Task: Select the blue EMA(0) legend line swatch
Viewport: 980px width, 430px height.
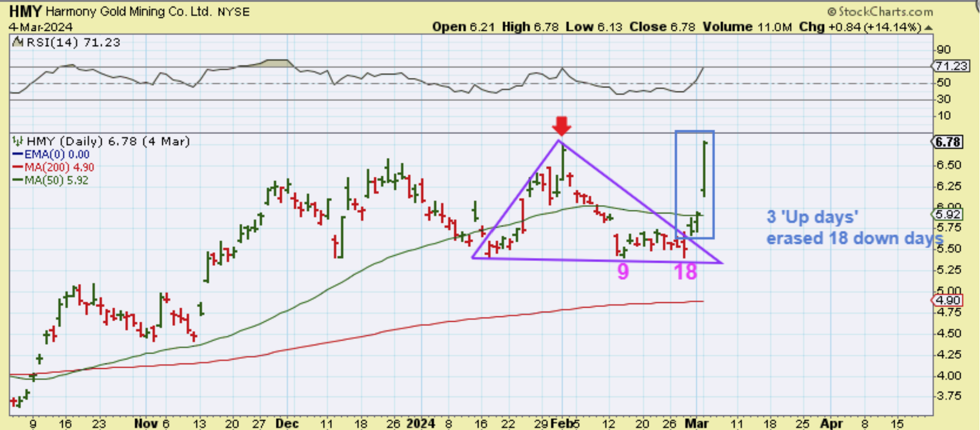Action: (x=18, y=154)
